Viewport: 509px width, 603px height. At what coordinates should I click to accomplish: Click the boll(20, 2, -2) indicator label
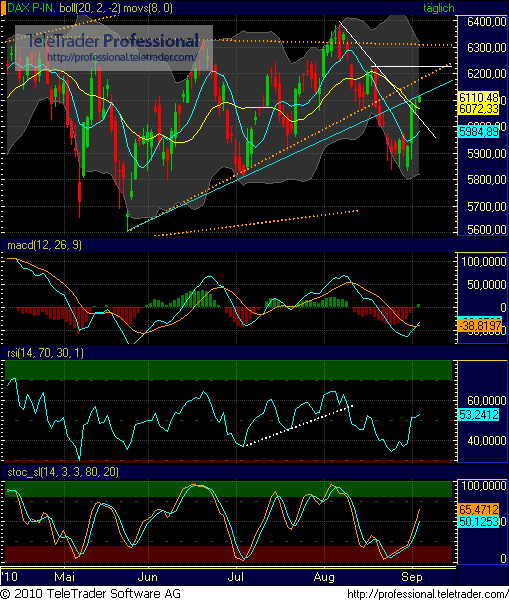[x=90, y=8]
